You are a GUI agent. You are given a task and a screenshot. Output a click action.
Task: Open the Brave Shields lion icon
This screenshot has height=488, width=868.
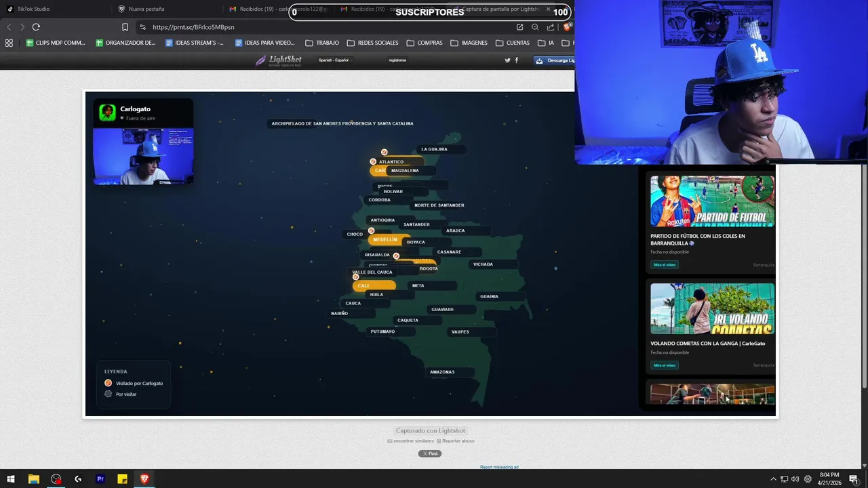click(568, 27)
